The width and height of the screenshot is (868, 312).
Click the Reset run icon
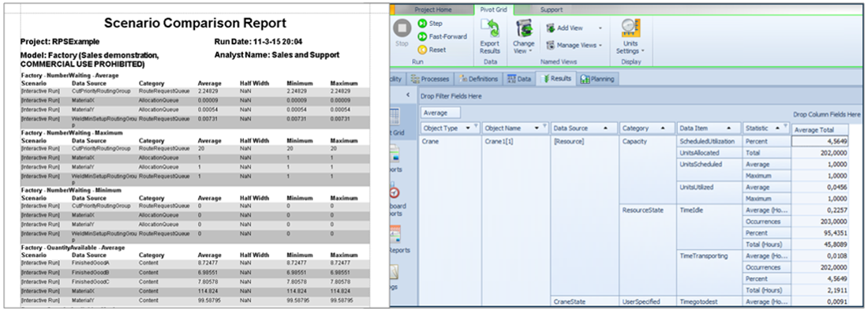coord(422,50)
